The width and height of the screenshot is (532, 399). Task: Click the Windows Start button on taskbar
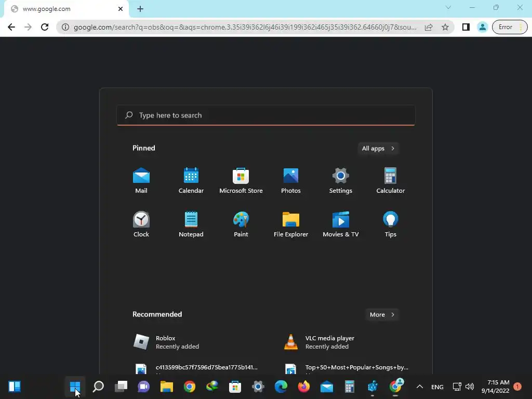(75, 387)
